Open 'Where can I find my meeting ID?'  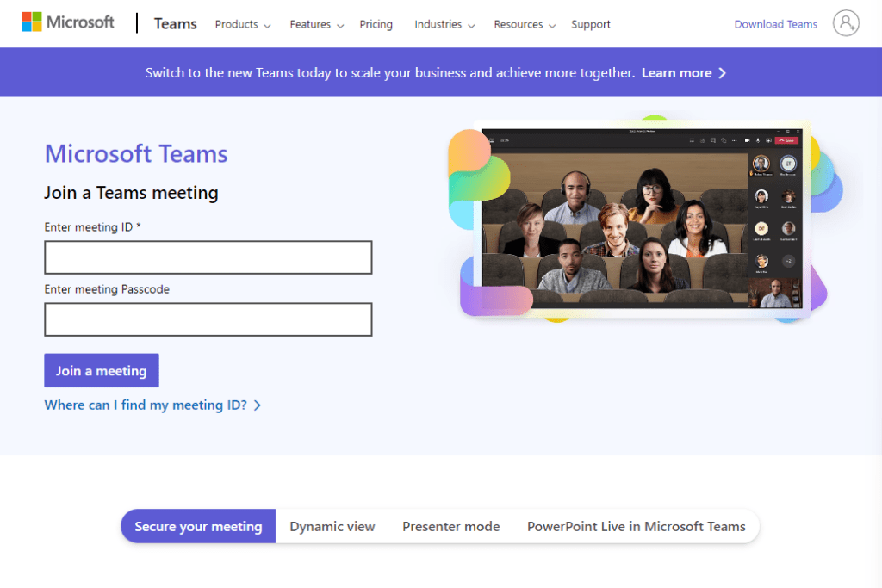point(146,405)
